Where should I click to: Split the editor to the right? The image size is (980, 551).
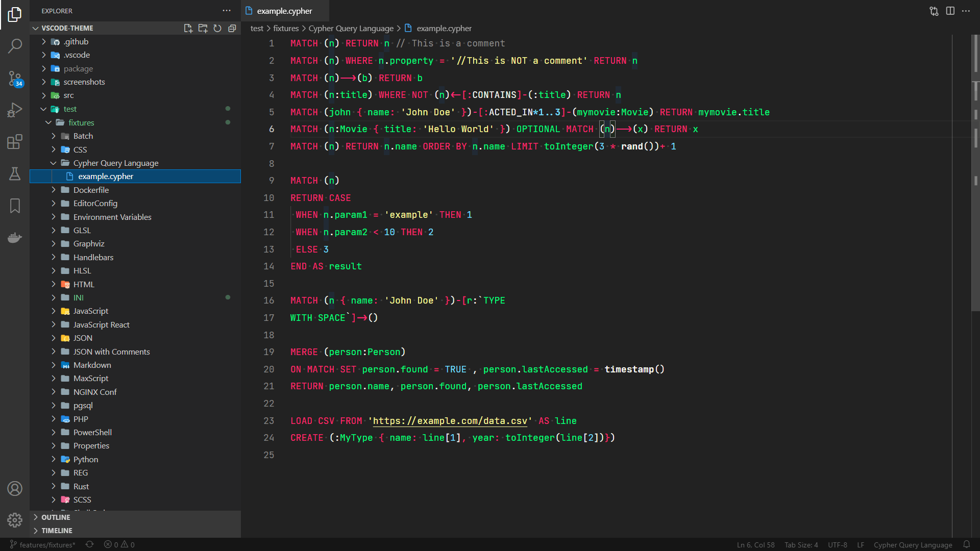click(x=950, y=11)
